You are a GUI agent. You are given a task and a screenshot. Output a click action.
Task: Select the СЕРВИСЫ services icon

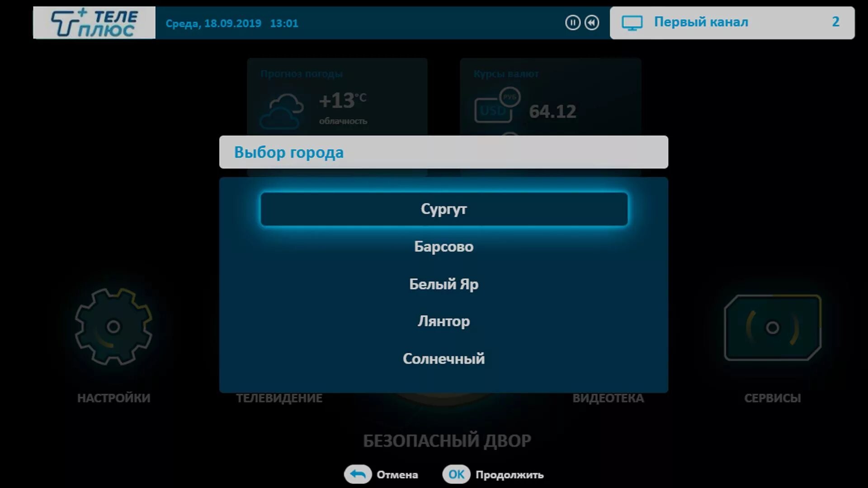point(773,327)
